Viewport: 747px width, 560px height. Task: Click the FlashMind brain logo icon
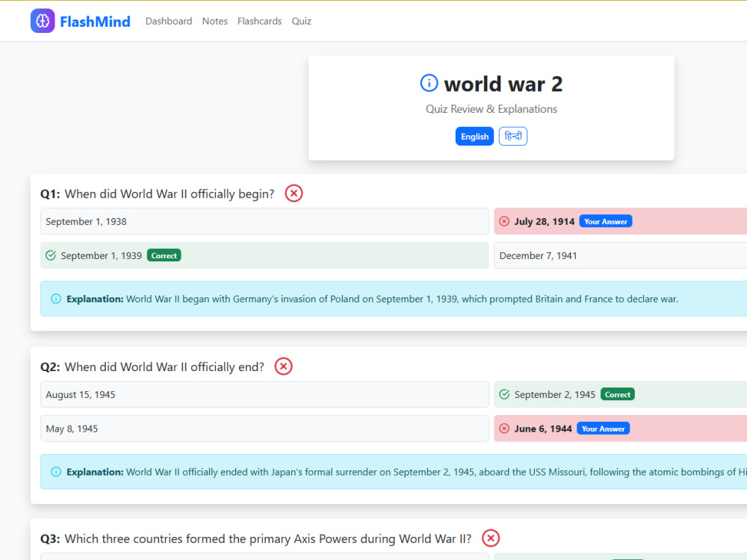point(43,21)
